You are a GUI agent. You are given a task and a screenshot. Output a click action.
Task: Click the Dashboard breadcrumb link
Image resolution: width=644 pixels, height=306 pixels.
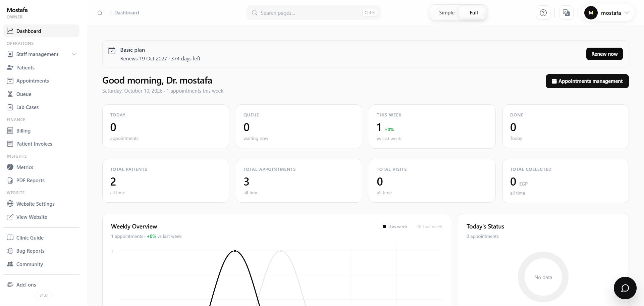point(126,13)
